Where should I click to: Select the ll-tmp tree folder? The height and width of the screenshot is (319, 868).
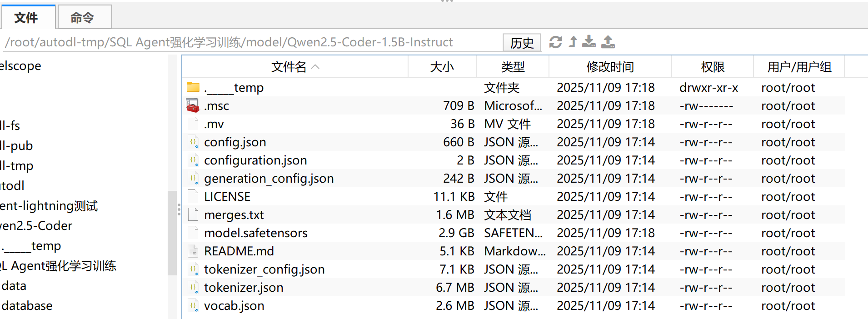16,165
